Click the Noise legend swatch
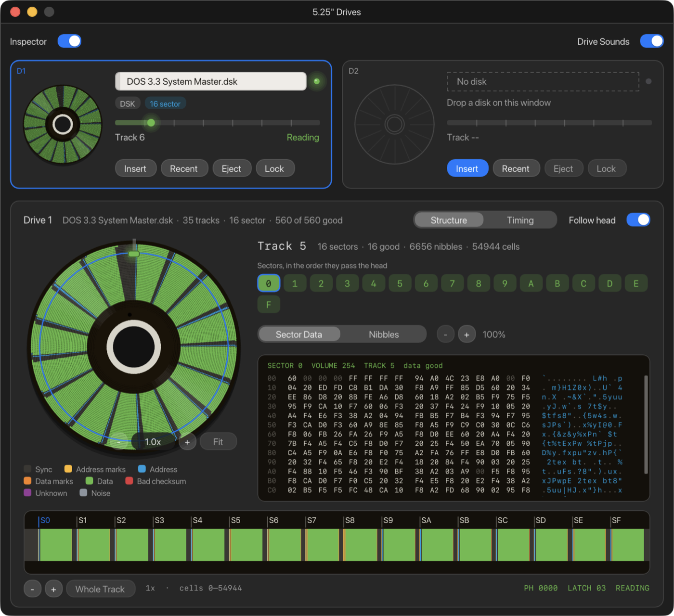674x616 pixels. [x=83, y=493]
